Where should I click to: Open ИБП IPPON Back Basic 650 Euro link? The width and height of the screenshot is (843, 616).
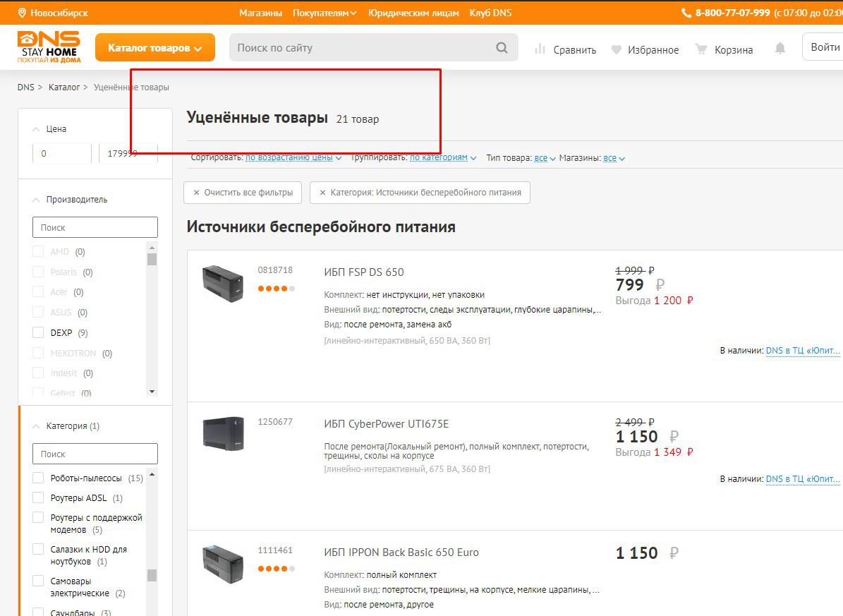pyautogui.click(x=401, y=552)
